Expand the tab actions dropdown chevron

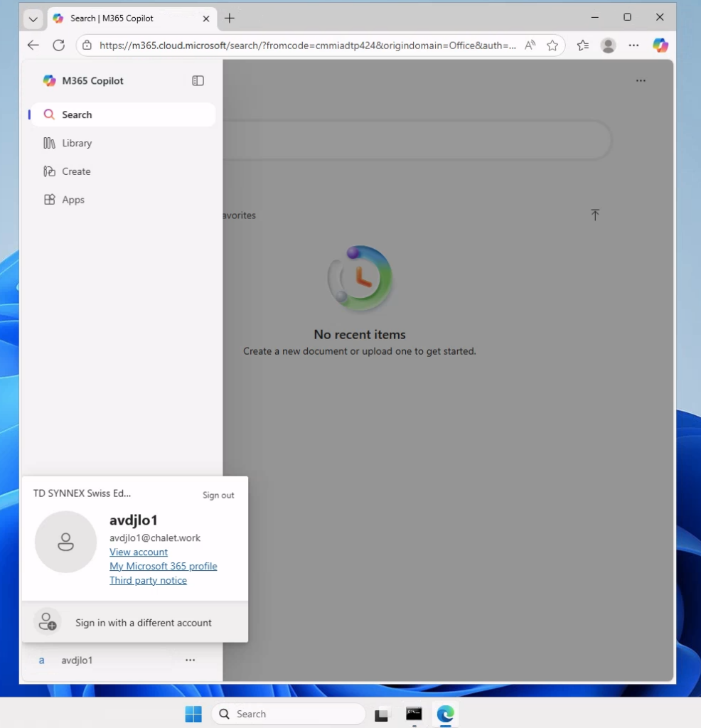33,18
